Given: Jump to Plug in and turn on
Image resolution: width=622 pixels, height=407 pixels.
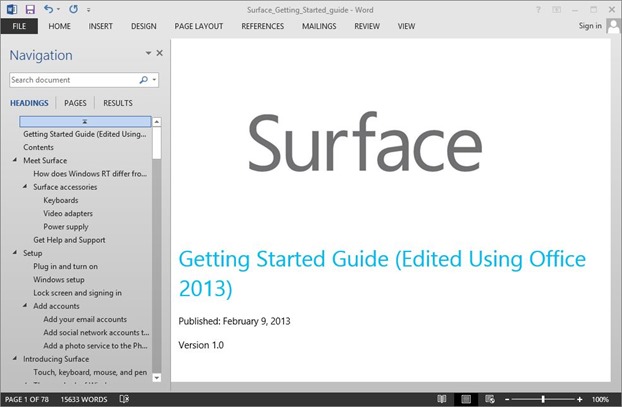Looking at the screenshot, I should (65, 267).
